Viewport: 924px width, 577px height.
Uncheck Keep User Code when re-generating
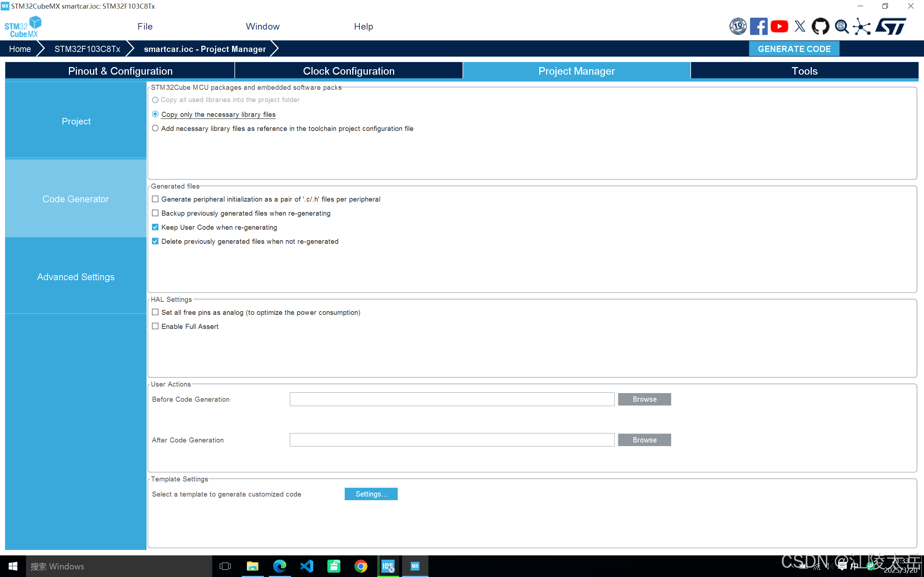click(x=156, y=227)
